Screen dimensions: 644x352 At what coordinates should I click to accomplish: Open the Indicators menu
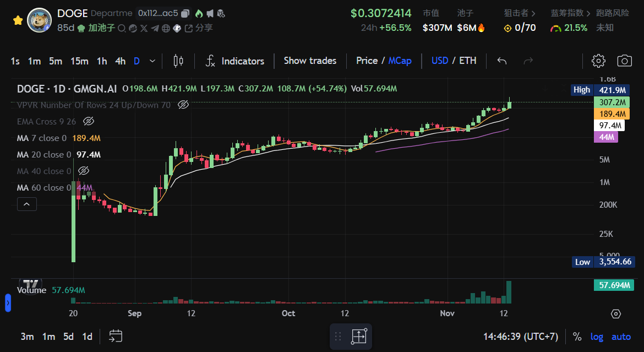pos(235,61)
